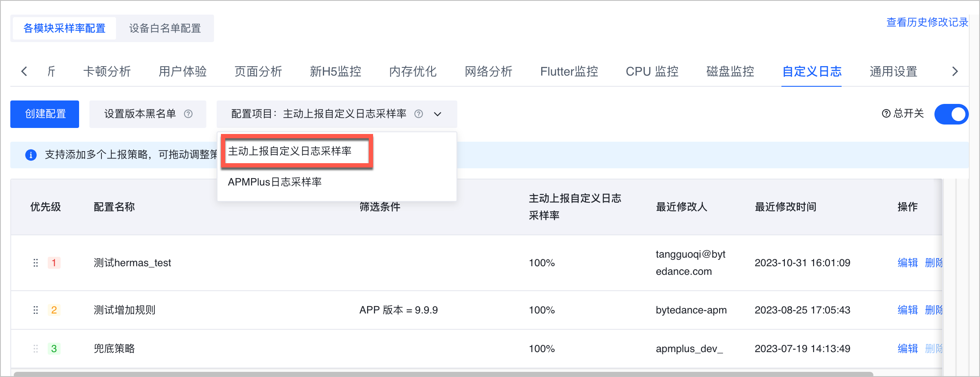Click the 操作 column header
This screenshot has width=980, height=377.
[x=908, y=207]
